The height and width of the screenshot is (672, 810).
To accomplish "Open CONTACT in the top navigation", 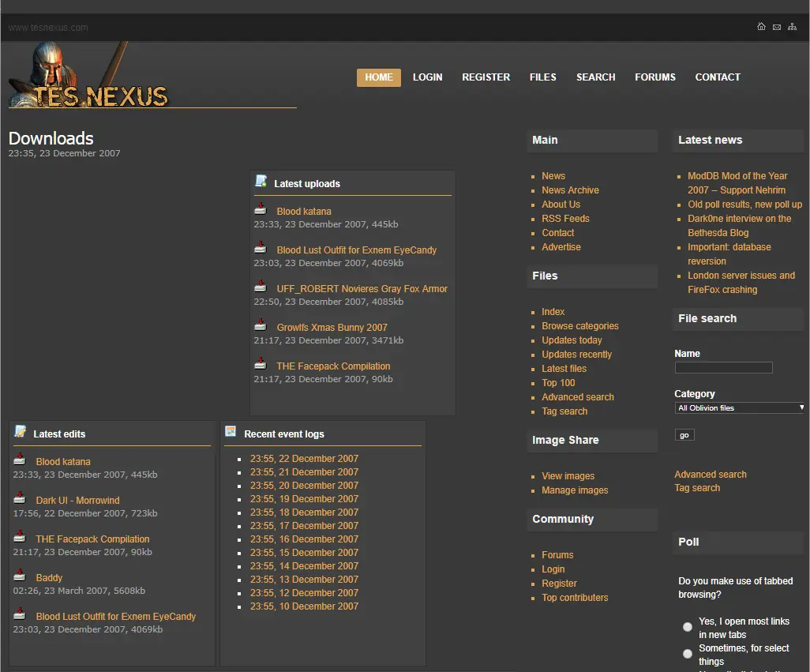I will pos(718,77).
